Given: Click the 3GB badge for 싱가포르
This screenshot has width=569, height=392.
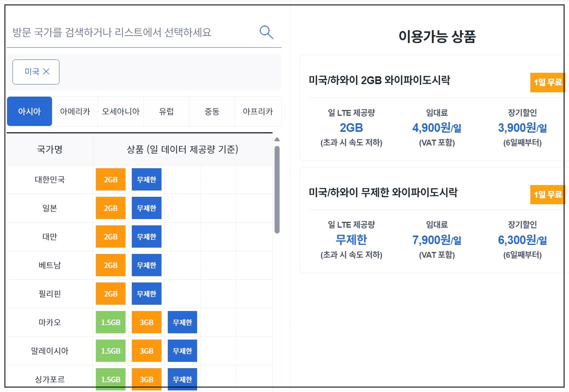Looking at the screenshot, I should click(x=146, y=379).
